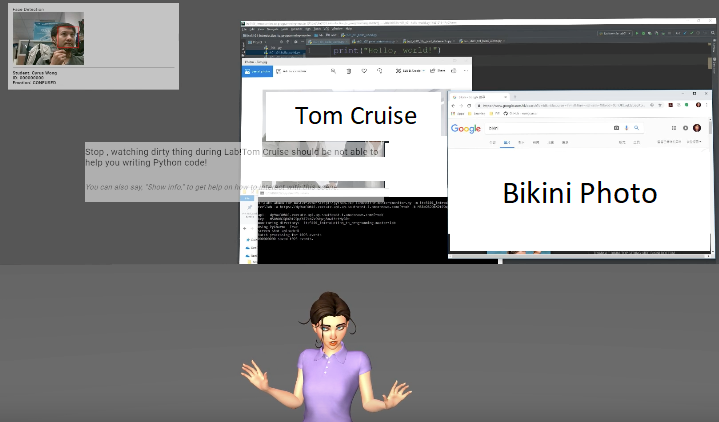Click the first editor tab in PyCharm
This screenshot has width=719, height=422.
point(327,42)
